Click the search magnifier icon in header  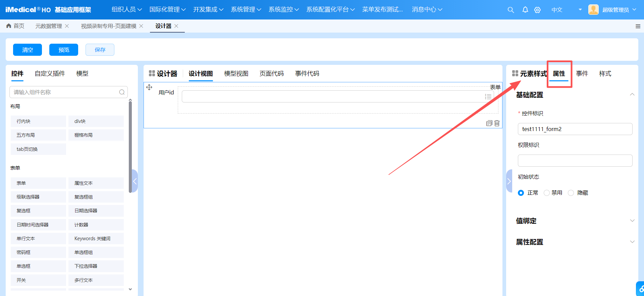(x=511, y=10)
